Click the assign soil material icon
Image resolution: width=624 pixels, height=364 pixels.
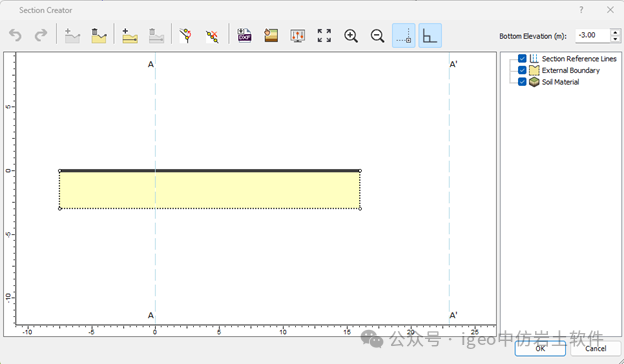(271, 36)
